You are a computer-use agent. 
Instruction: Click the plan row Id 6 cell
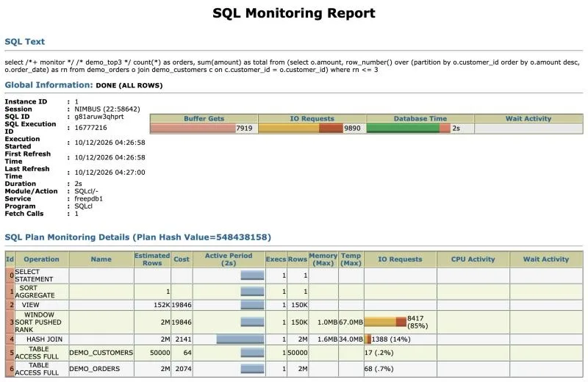[x=10, y=369]
